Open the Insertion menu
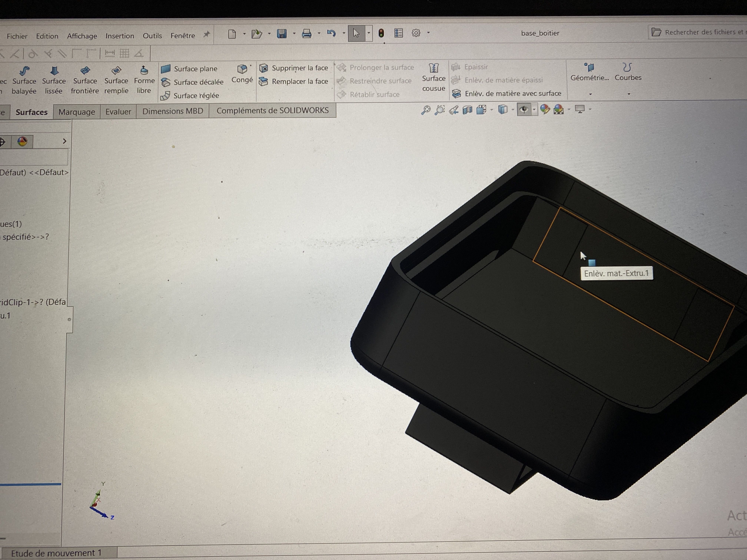The height and width of the screenshot is (560, 747). coord(119,36)
